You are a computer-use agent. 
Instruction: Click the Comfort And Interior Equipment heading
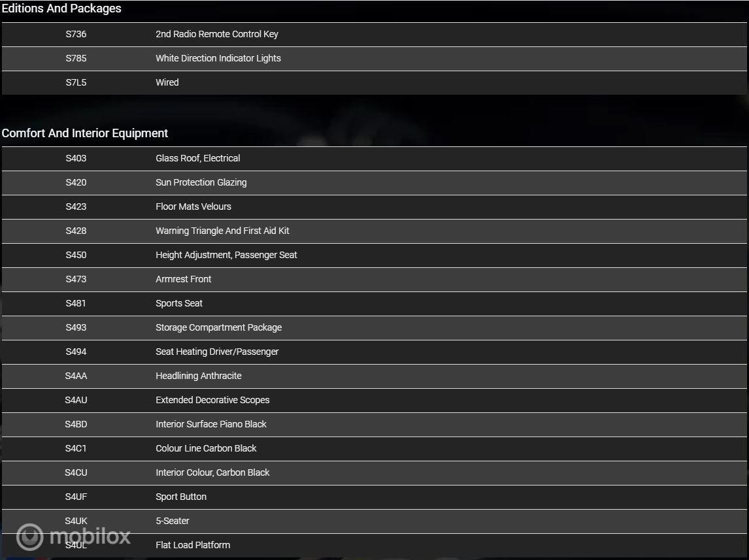(85, 133)
